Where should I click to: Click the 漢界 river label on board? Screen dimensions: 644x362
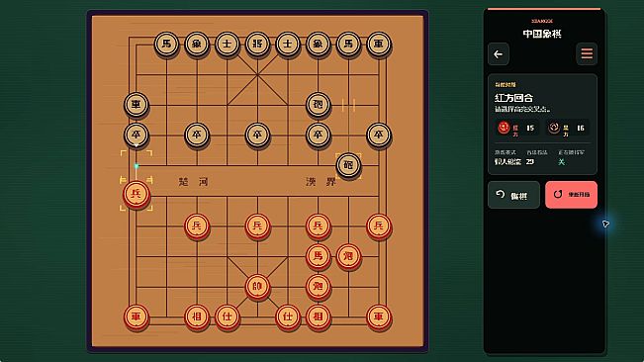[322, 181]
